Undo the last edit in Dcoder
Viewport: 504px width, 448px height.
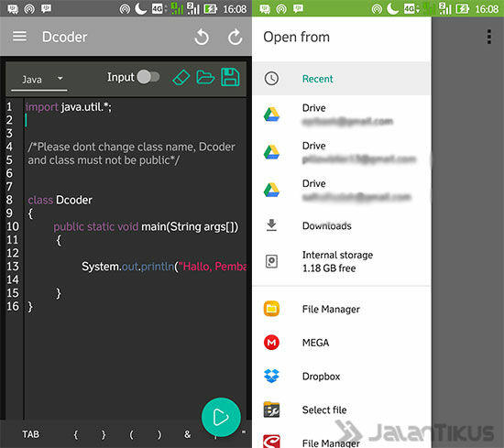(x=202, y=37)
